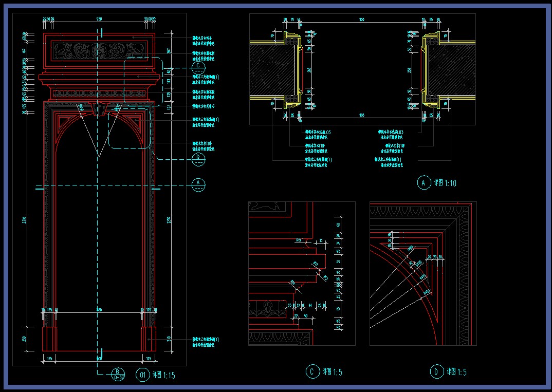Screen dimensions: 552x392
Task: Select the carved scroll panel atop the door
Action: (x=99, y=51)
